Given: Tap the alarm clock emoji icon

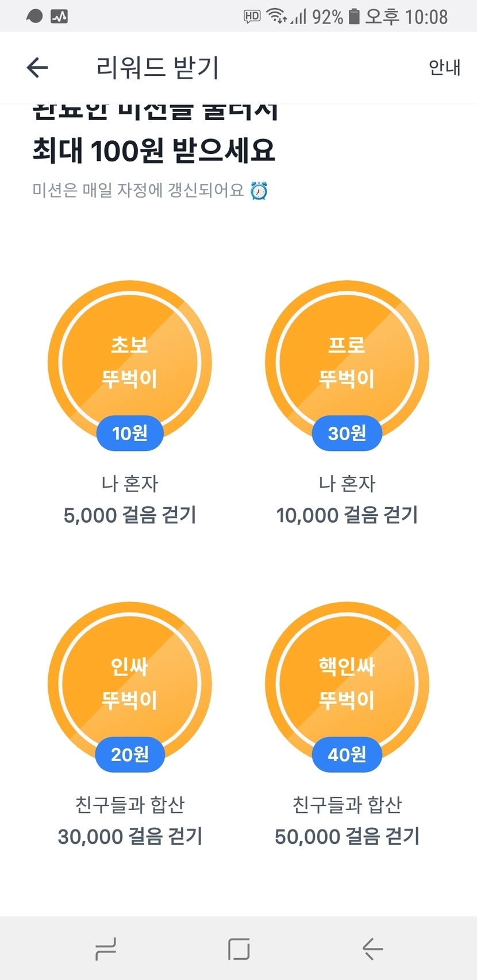Looking at the screenshot, I should click(259, 190).
